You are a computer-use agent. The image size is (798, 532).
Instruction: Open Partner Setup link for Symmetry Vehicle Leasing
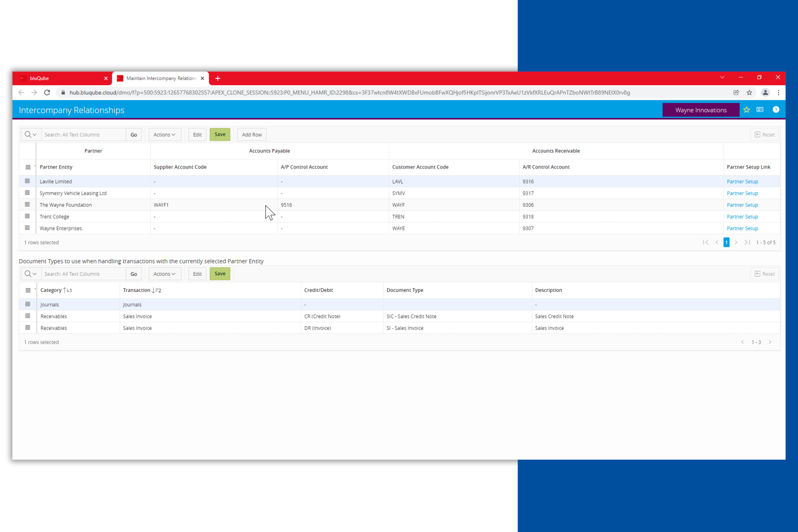coord(742,193)
